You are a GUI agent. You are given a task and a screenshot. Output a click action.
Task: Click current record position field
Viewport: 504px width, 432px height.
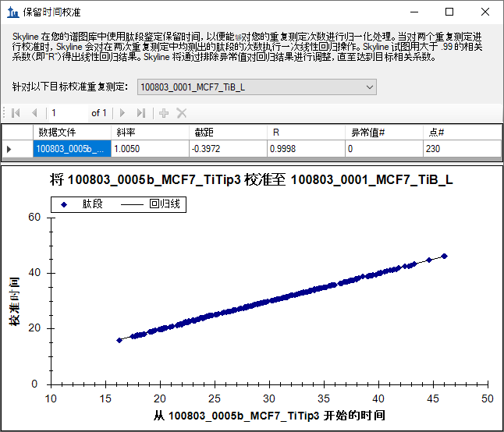pyautogui.click(x=68, y=113)
